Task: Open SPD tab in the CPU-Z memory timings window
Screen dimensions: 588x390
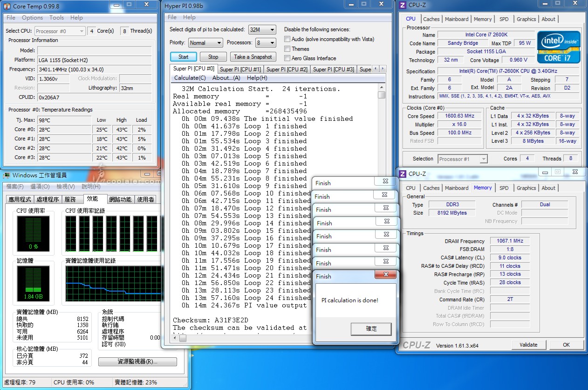Action: (x=504, y=188)
